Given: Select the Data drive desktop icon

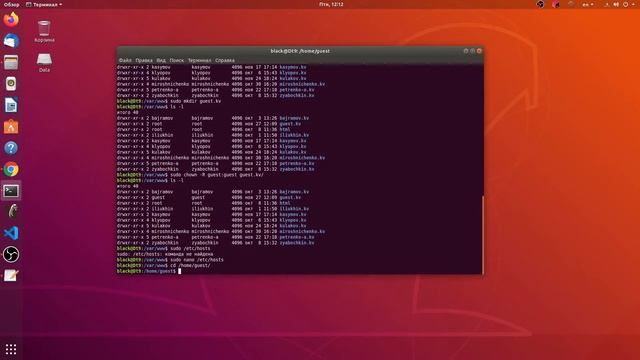Looking at the screenshot, I should tap(44, 62).
